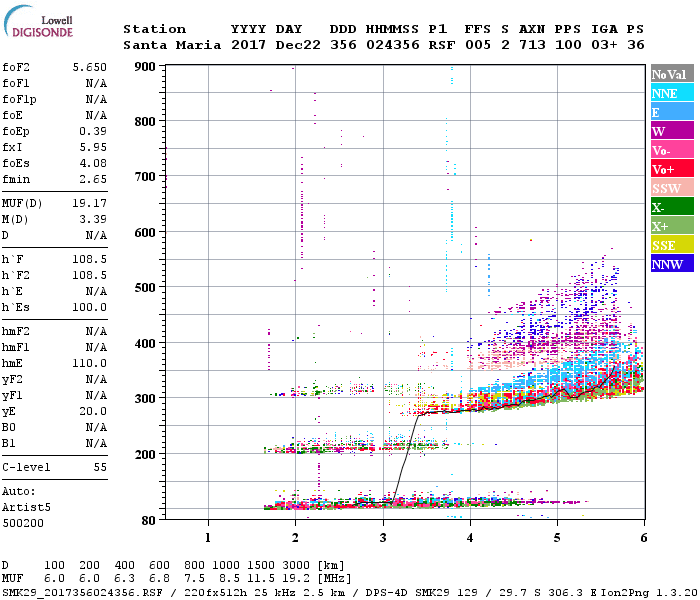Click the 500 km height axis label
This screenshot has width=700, height=600.
click(x=145, y=288)
